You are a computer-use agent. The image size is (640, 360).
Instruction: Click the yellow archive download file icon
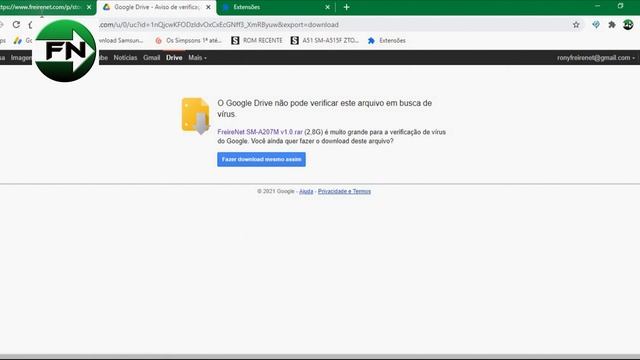pyautogui.click(x=196, y=116)
